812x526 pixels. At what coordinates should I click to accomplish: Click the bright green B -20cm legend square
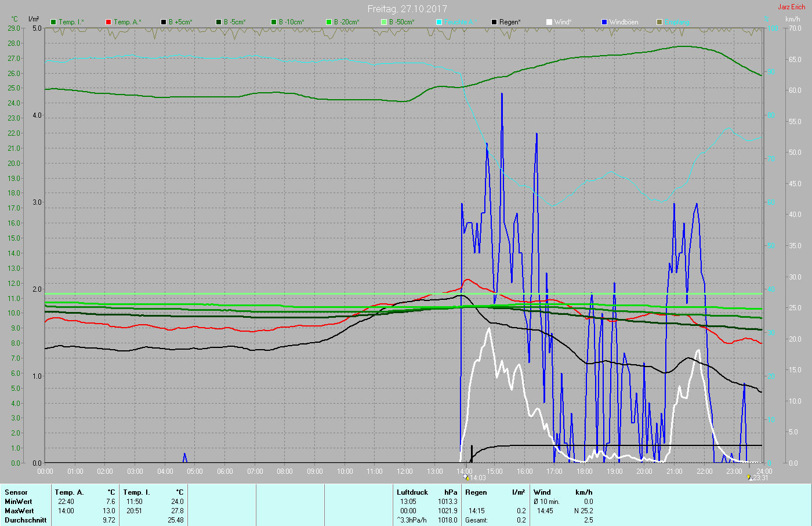[x=329, y=22]
